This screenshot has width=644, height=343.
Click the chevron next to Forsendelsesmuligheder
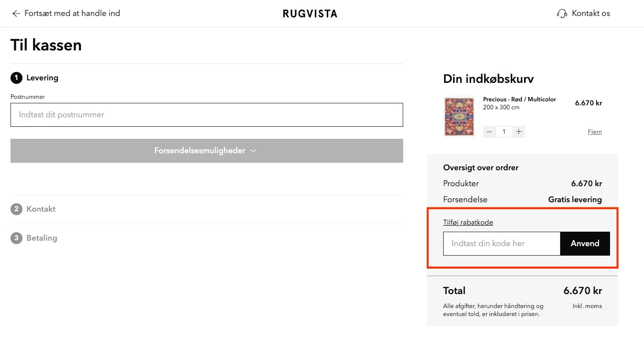253,150
